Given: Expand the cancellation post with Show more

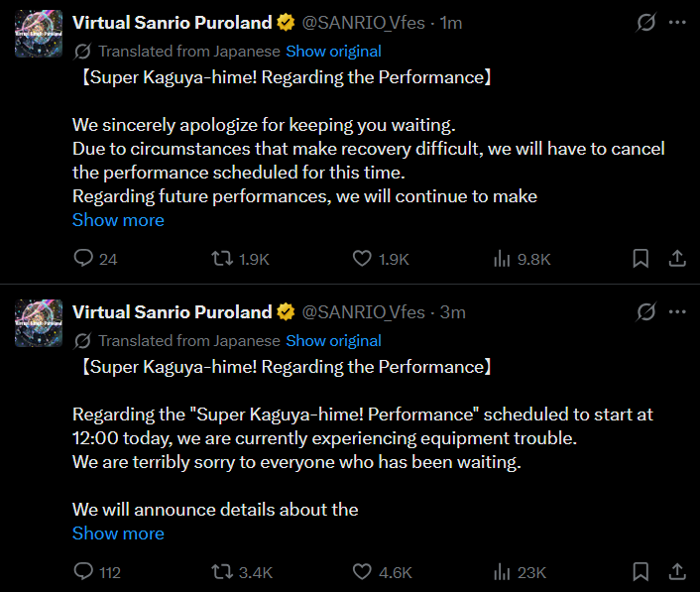Looking at the screenshot, I should click(118, 220).
